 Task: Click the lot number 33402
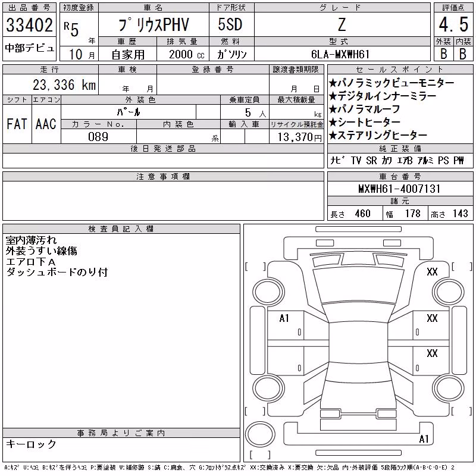[x=29, y=25]
